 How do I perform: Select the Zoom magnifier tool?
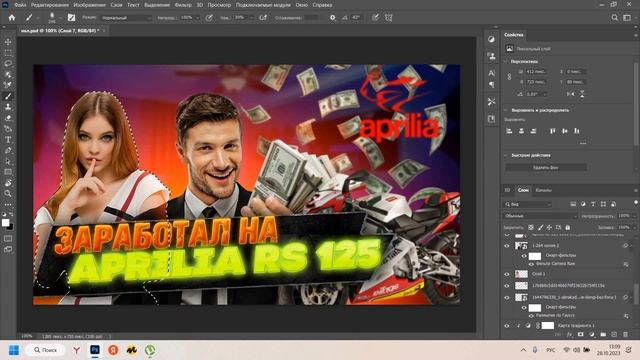click(8, 193)
